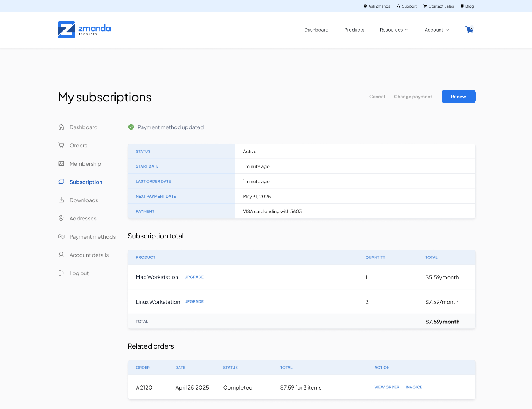Open Account details in sidebar
Screen dimensions: 532x409
89,255
